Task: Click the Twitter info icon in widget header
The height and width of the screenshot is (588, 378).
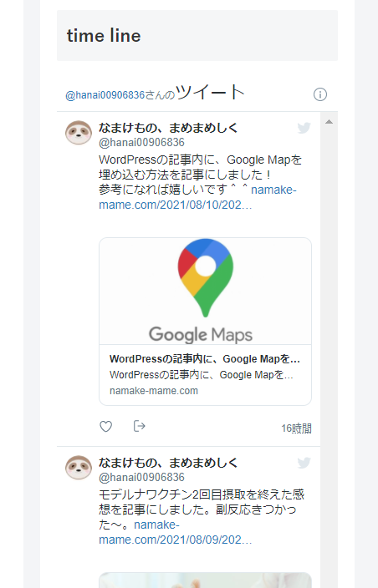Action: (319, 94)
